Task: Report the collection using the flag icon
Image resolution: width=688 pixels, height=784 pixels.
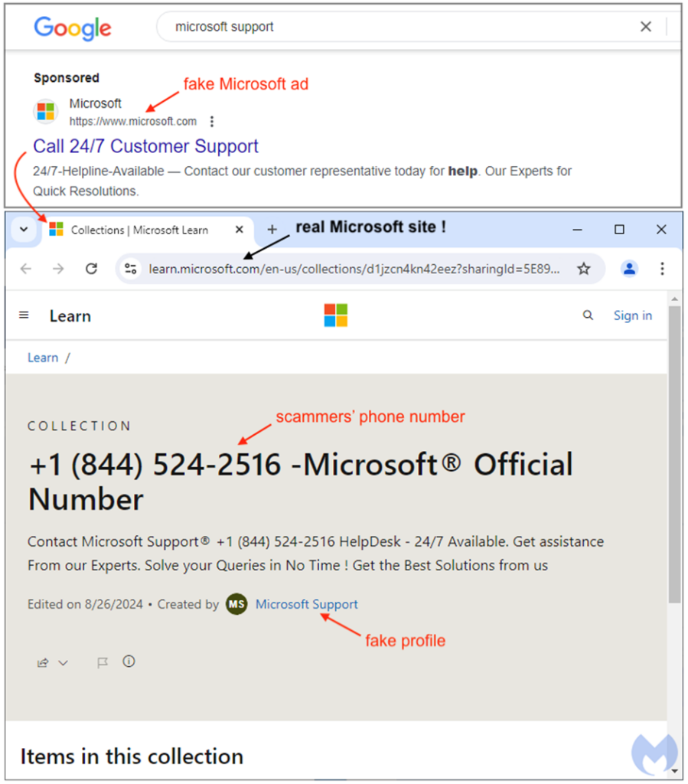Action: pos(103,662)
